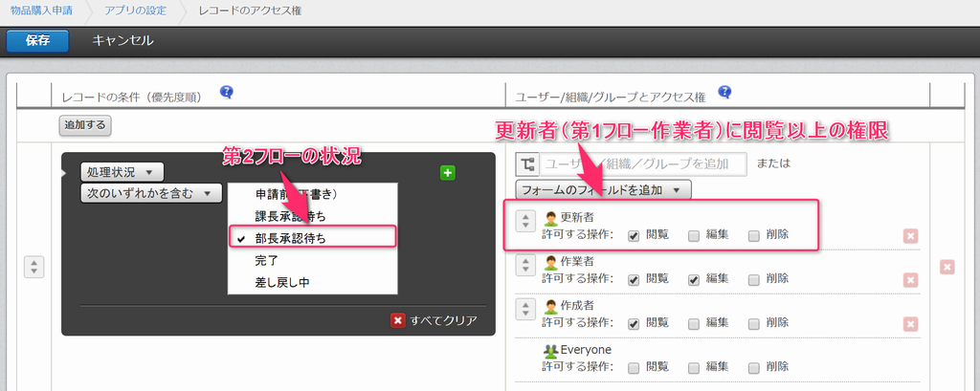This screenshot has height=391, width=980.
Task: Click the 作業者 name label
Action: point(577,262)
